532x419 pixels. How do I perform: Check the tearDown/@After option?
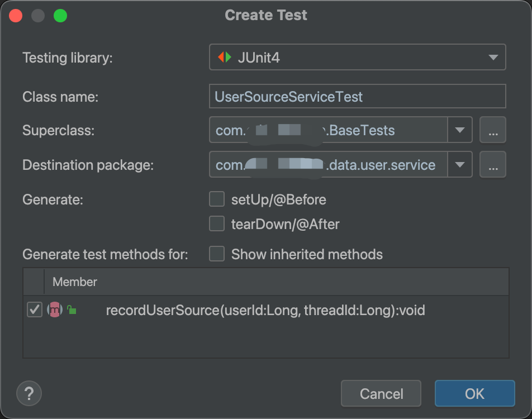tap(217, 223)
